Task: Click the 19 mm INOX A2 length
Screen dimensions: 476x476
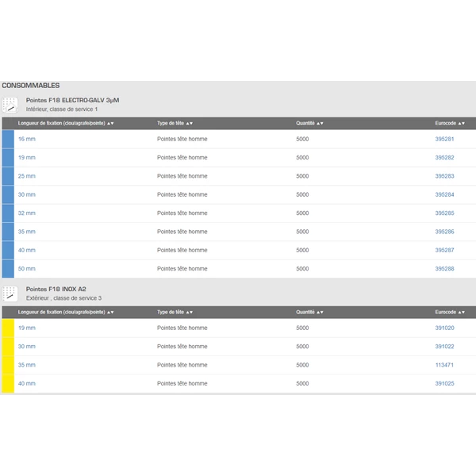Action: point(27,328)
